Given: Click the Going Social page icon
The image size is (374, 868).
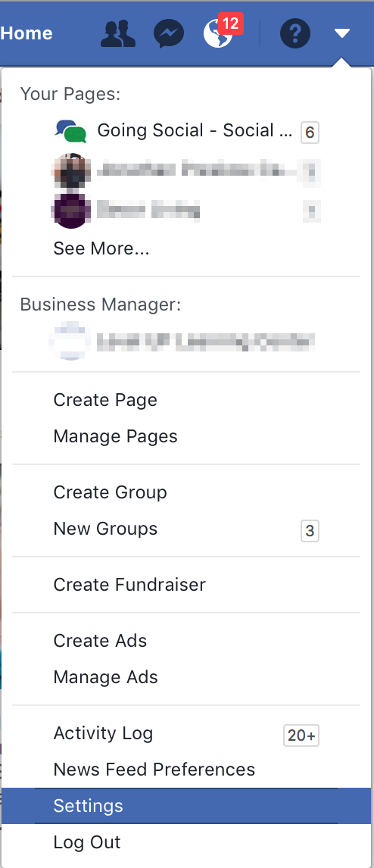Looking at the screenshot, I should 71,132.
